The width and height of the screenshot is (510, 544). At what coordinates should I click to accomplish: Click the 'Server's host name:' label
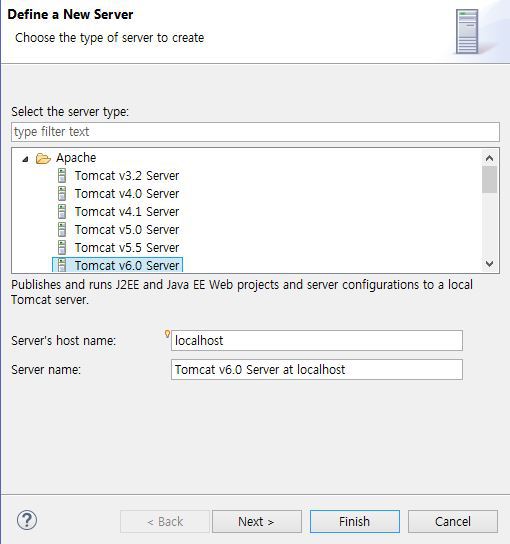pos(63,340)
